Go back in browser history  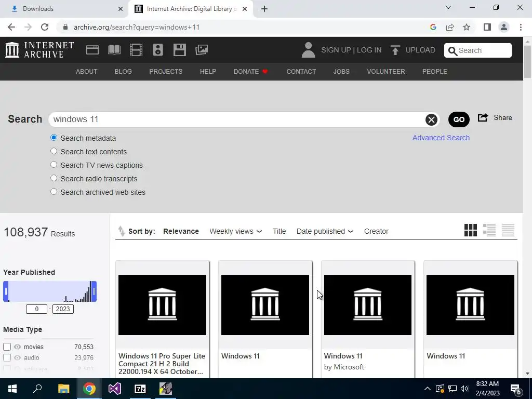pyautogui.click(x=11, y=27)
